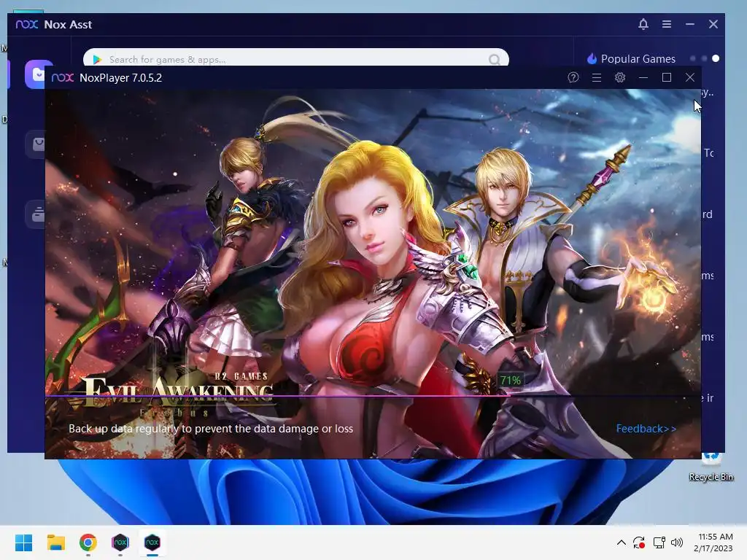This screenshot has height=560, width=747.
Task: Click the Popular Games heading in Nox Asst
Action: click(x=638, y=59)
